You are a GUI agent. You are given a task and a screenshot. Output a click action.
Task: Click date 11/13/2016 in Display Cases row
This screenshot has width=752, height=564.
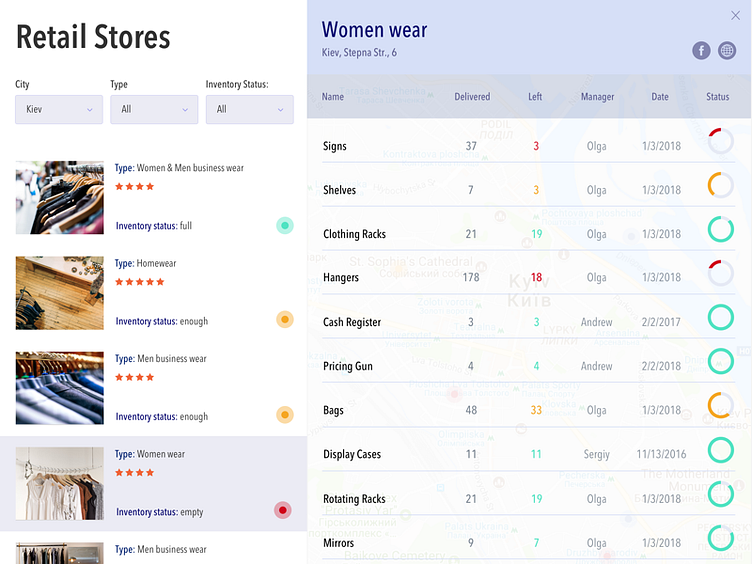(x=661, y=454)
